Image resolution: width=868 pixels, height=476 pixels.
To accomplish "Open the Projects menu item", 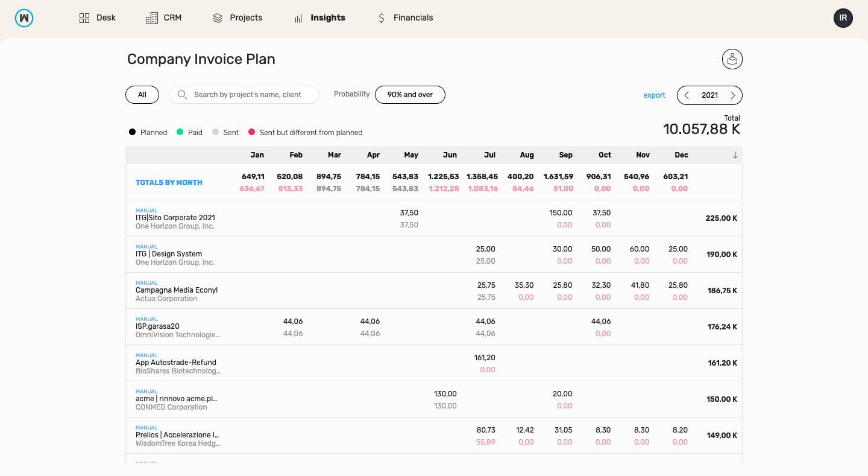I will [x=246, y=18].
